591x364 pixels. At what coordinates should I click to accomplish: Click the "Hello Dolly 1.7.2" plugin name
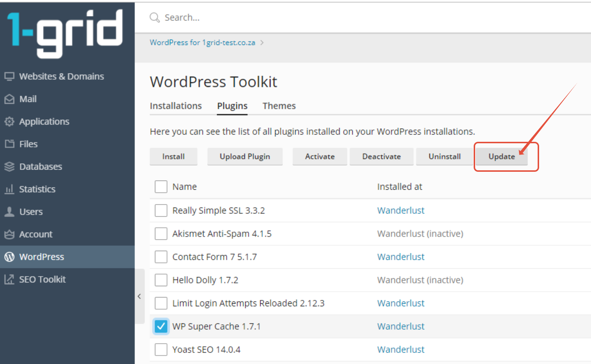pos(205,280)
